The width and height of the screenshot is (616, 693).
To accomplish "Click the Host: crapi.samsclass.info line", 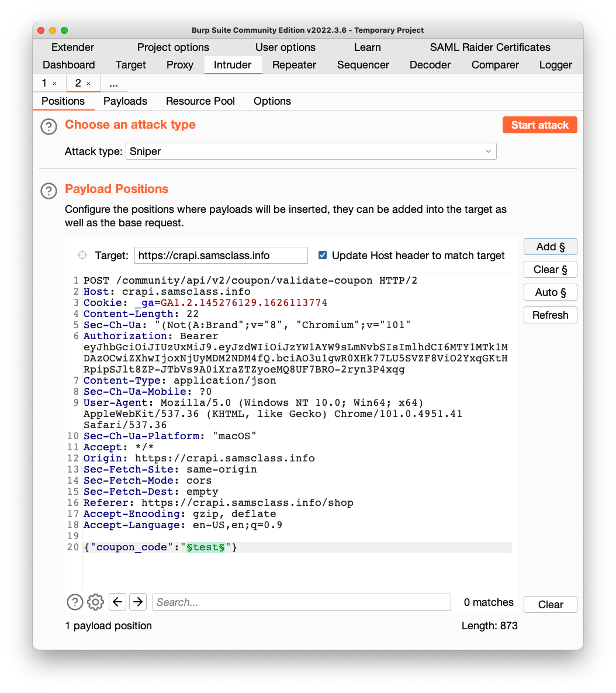I will coord(167,292).
